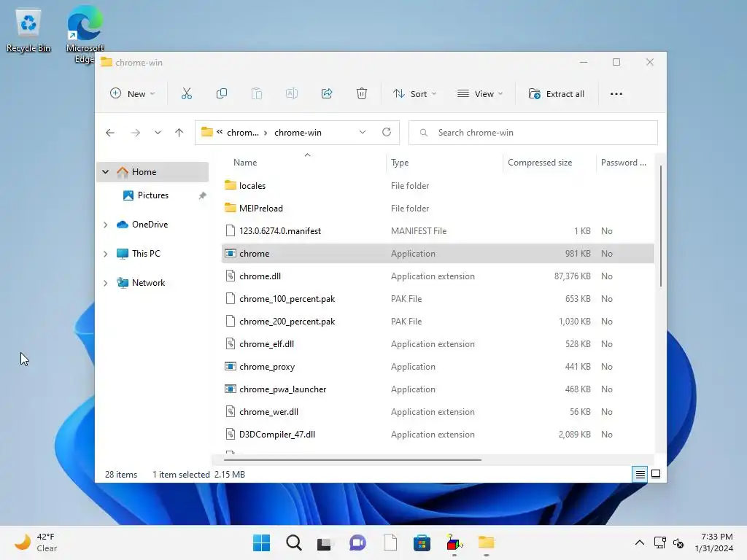Click the Copy icon in toolbar

222,94
